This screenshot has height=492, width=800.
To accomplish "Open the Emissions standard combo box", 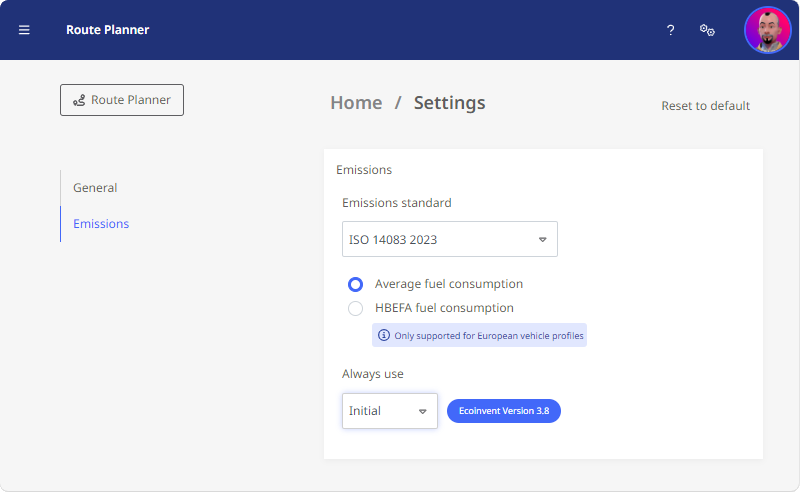I will point(449,239).
